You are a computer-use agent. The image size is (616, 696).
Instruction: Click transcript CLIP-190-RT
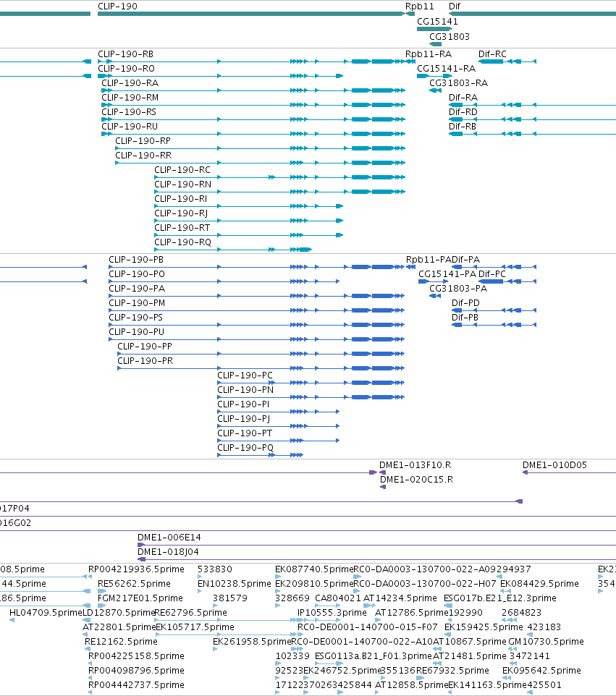coord(182,228)
